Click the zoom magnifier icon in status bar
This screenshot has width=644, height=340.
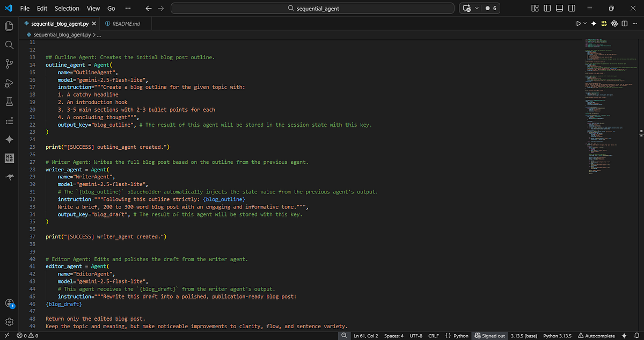coord(345,336)
